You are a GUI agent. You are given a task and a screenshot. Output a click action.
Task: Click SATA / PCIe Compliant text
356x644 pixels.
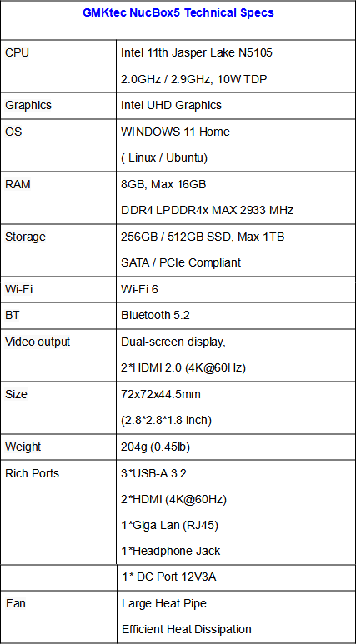(181, 262)
